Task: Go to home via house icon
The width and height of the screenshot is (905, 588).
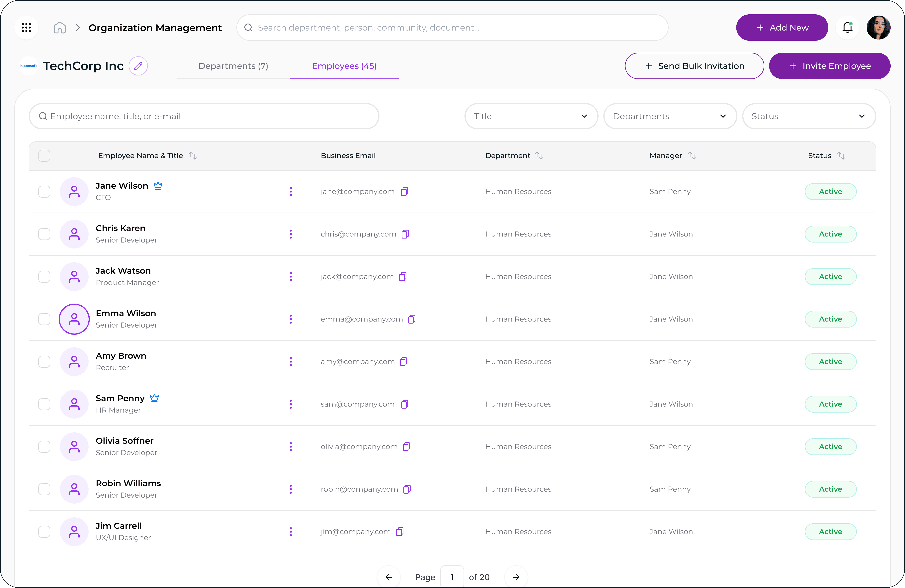Action: coord(60,27)
